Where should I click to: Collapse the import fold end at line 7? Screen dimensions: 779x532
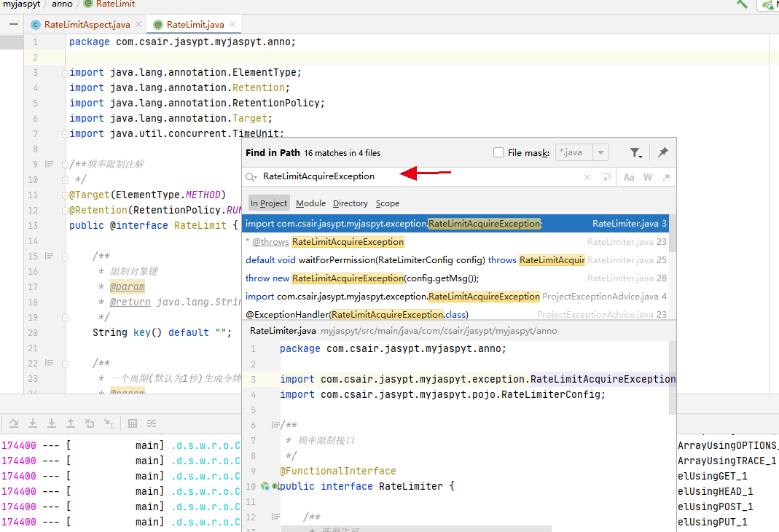(65, 133)
